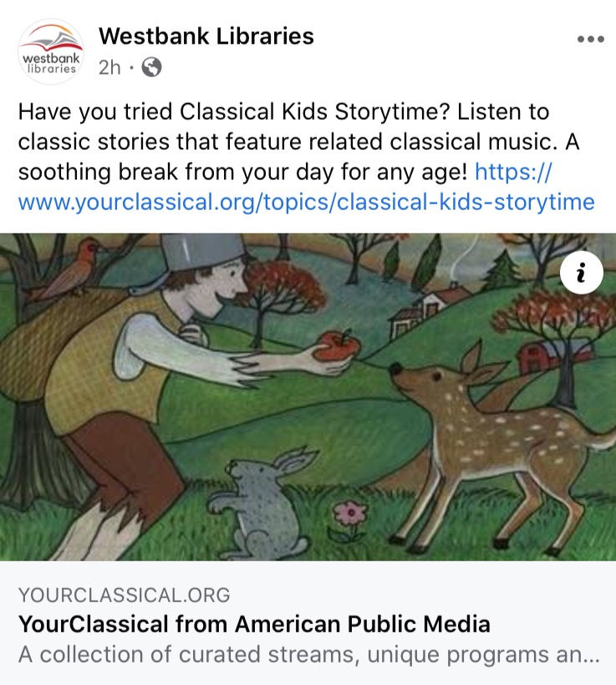Open the Westbank Libraries page name

click(x=206, y=36)
